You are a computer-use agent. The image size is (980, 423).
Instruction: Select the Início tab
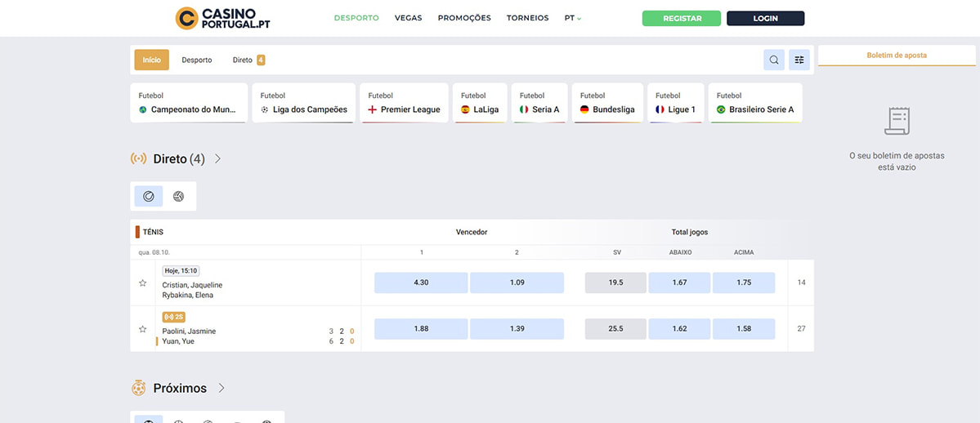pyautogui.click(x=151, y=60)
